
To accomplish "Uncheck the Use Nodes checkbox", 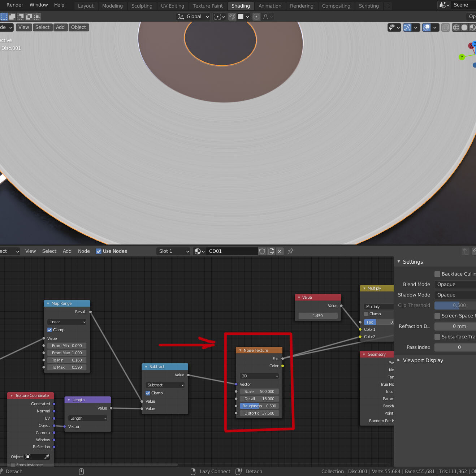I will point(99,251).
